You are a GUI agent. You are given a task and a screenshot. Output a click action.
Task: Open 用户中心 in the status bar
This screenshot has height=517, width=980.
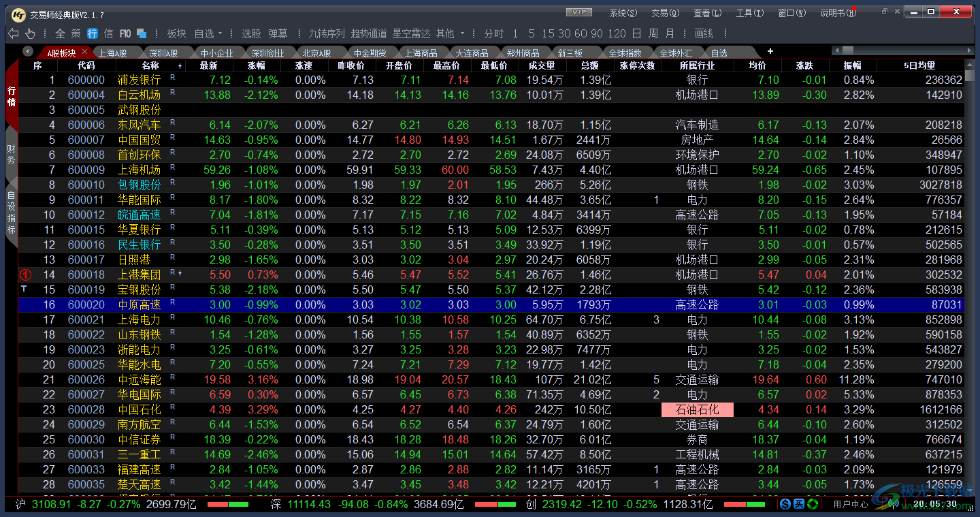coord(851,504)
